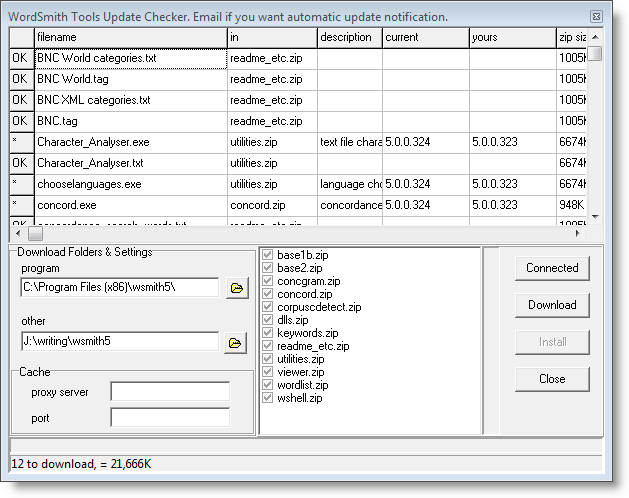Toggle the keywords.zip checkbox
The height and width of the screenshot is (498, 629).
[x=267, y=333]
